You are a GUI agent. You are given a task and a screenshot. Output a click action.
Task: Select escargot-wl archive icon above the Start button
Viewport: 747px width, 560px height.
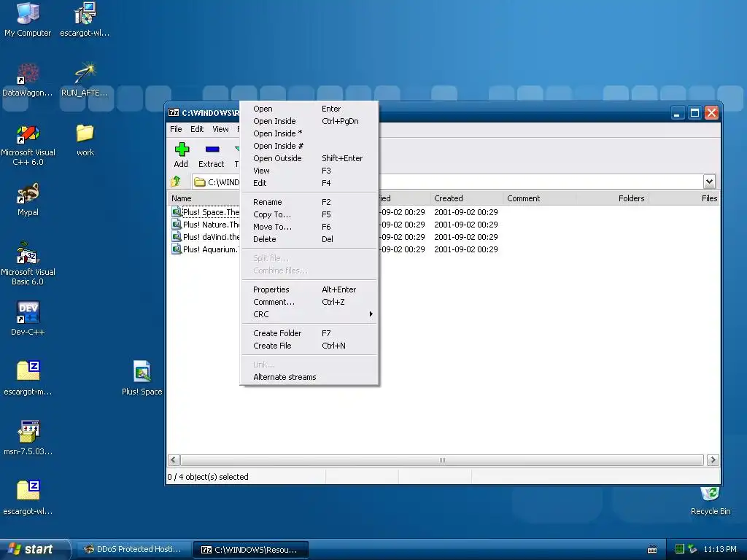click(x=28, y=491)
